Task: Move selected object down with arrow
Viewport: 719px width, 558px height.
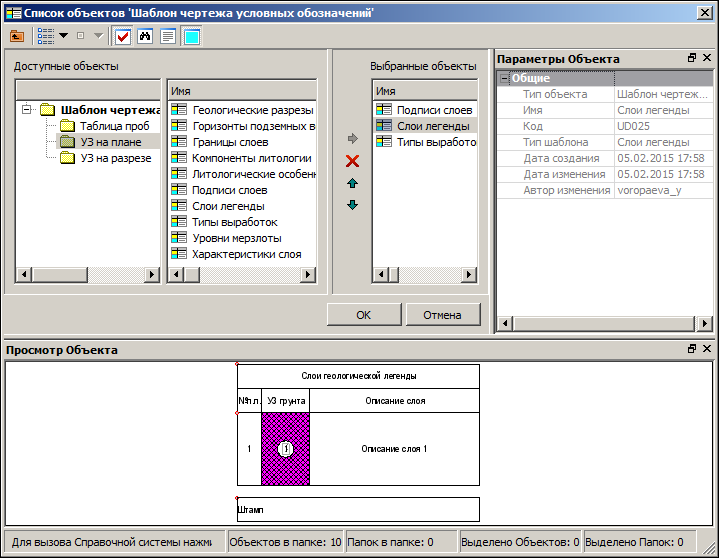Action: (x=353, y=205)
